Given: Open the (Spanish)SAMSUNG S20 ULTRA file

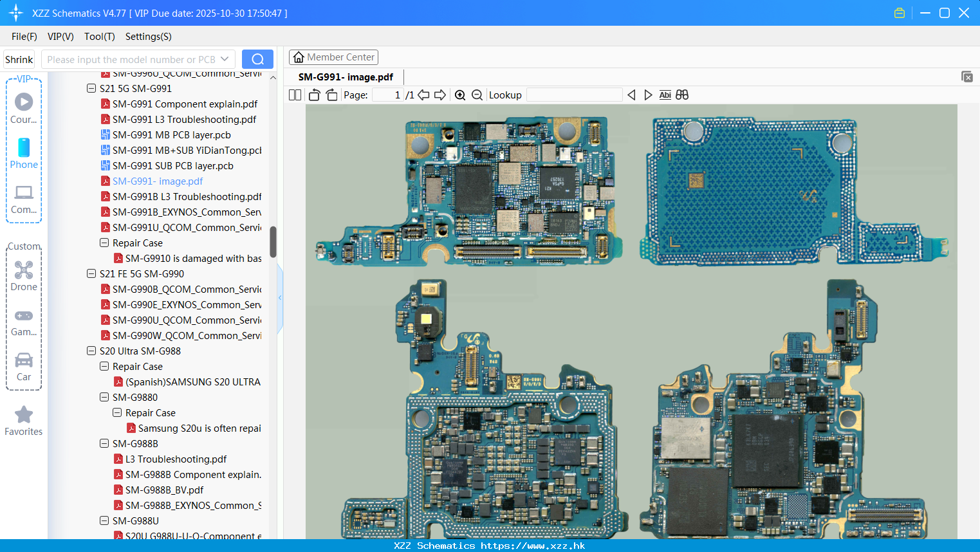Looking at the screenshot, I should point(187,382).
